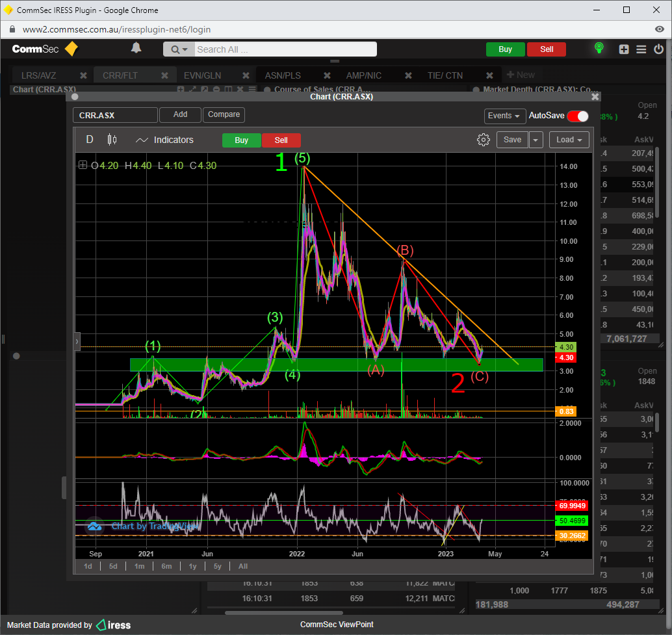This screenshot has height=635, width=672.
Task: Switch to the CRR/FLT tab
Action: [120, 75]
